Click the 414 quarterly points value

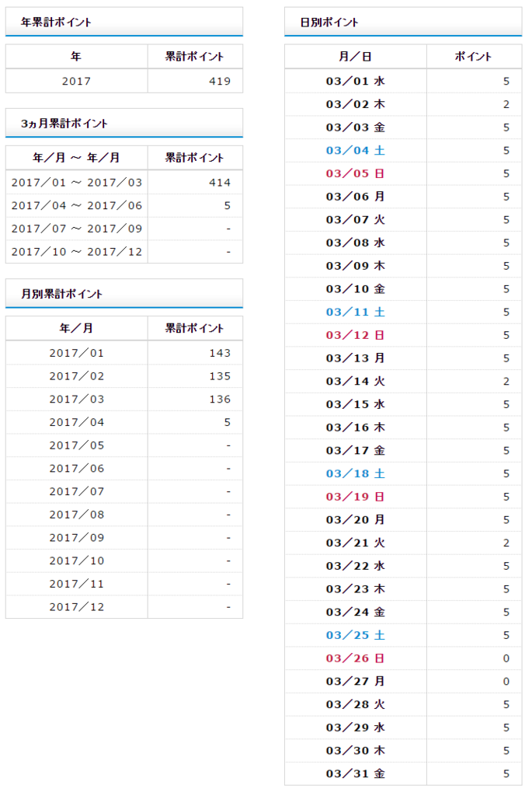[220, 183]
